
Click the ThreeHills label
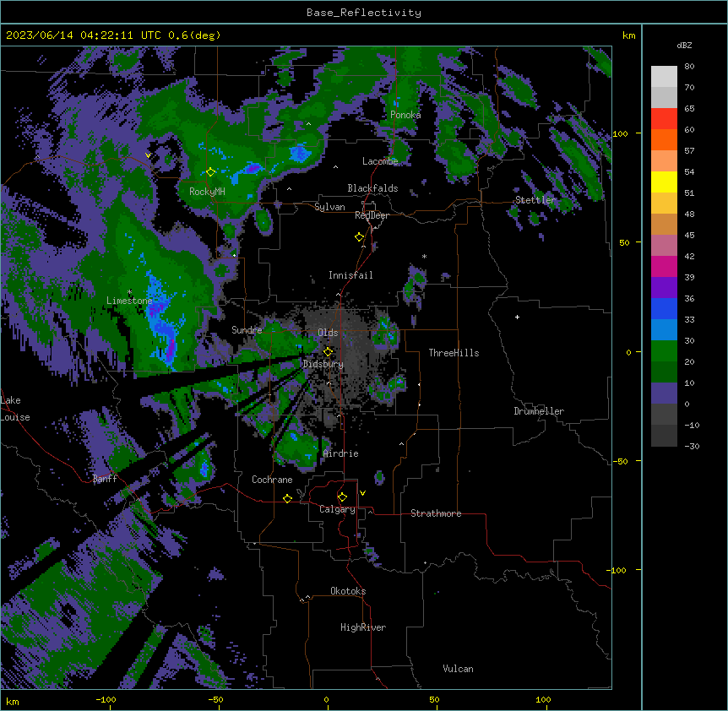[x=454, y=353]
